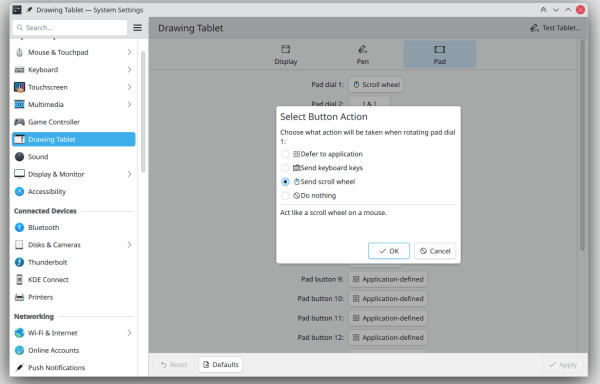Click the Keyboard sidebar icon

19,70
